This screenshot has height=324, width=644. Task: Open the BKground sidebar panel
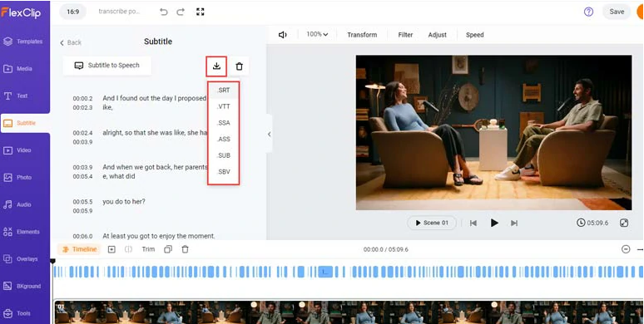pos(23,287)
